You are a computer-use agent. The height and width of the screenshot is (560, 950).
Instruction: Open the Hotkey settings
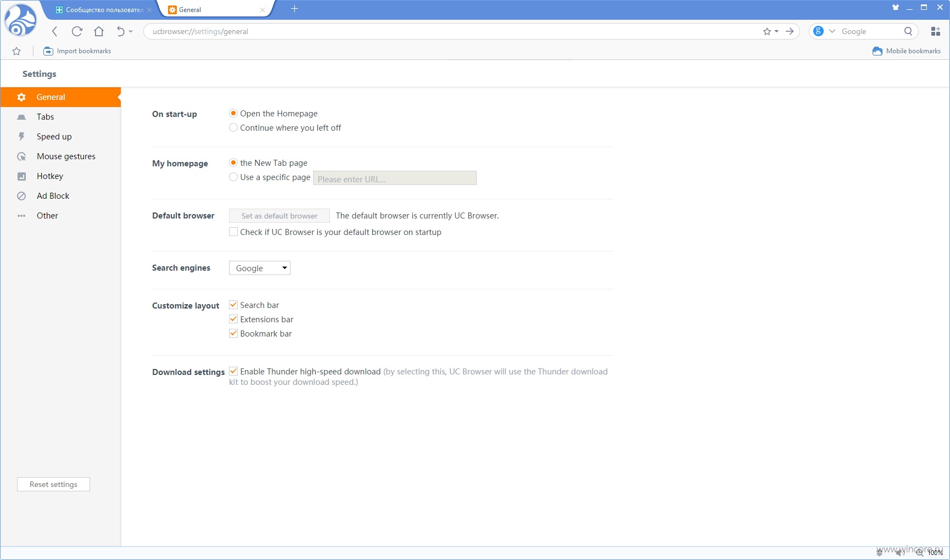pyautogui.click(x=60, y=176)
